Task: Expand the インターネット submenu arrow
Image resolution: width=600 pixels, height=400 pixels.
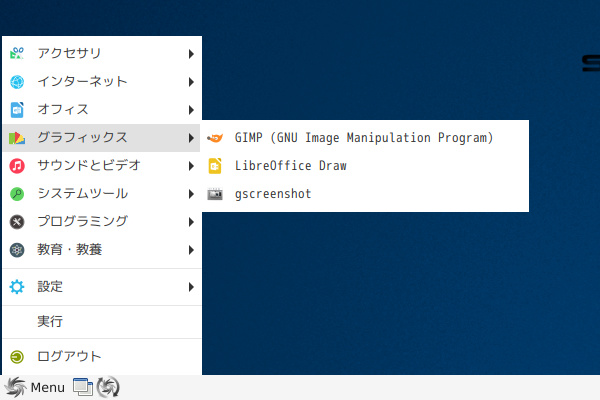Action: [191, 82]
